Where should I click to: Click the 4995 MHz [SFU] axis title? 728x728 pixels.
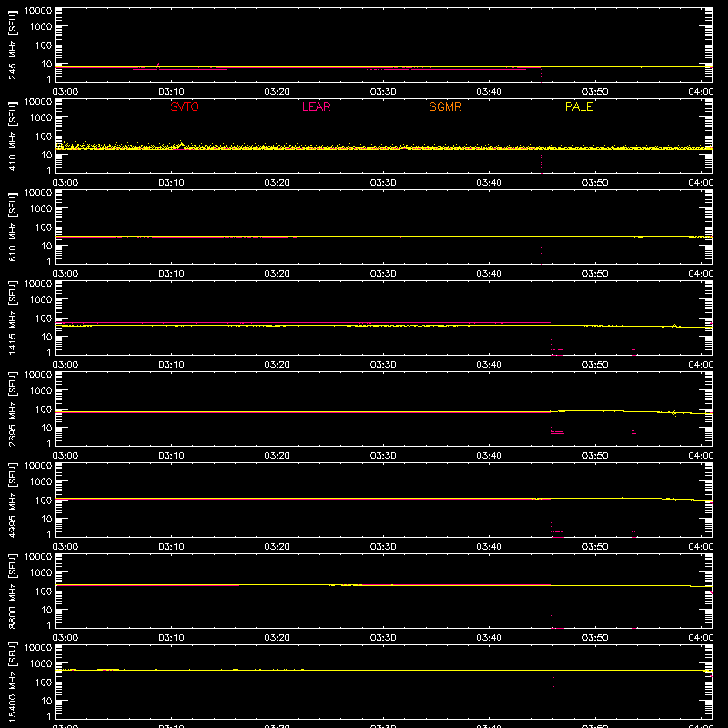[x=12, y=500]
